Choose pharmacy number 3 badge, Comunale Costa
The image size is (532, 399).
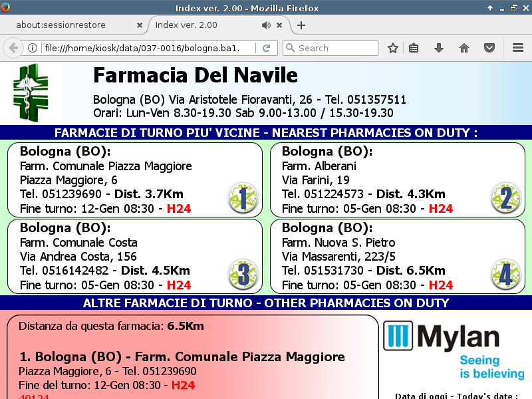click(x=243, y=273)
